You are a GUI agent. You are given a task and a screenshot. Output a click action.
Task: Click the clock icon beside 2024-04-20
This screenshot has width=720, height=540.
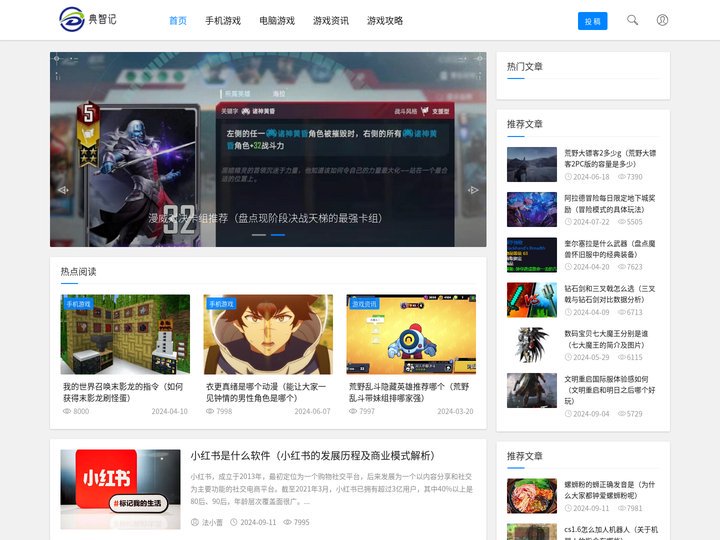tap(568, 267)
